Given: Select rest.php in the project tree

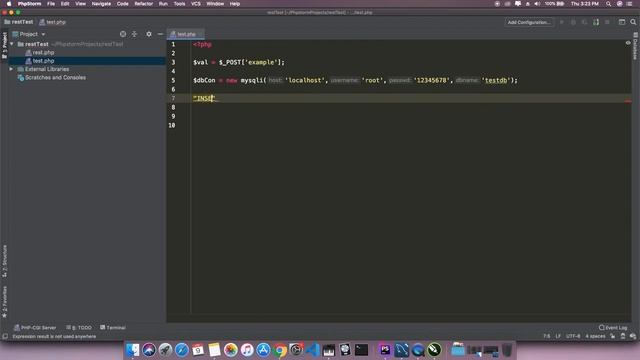Looking at the screenshot, I should (x=43, y=53).
